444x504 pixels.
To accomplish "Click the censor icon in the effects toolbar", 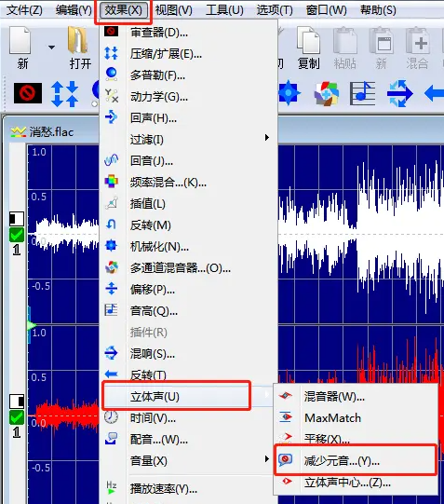I will tap(28, 93).
